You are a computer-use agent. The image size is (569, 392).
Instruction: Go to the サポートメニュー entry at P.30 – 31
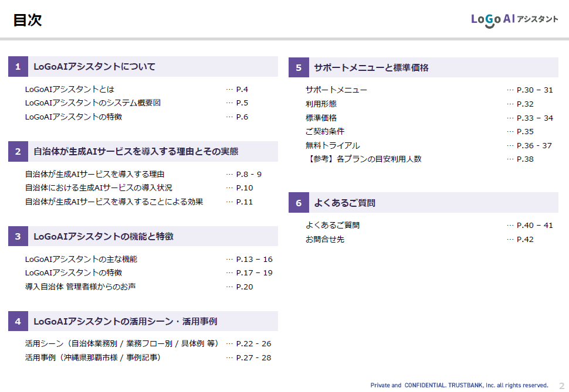pos(336,90)
